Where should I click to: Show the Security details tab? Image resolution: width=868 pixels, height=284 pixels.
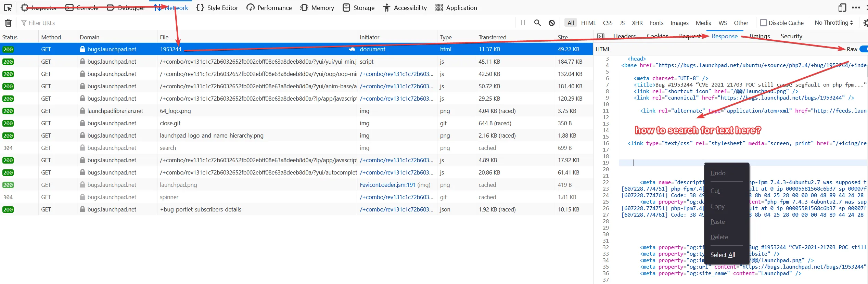coord(791,36)
